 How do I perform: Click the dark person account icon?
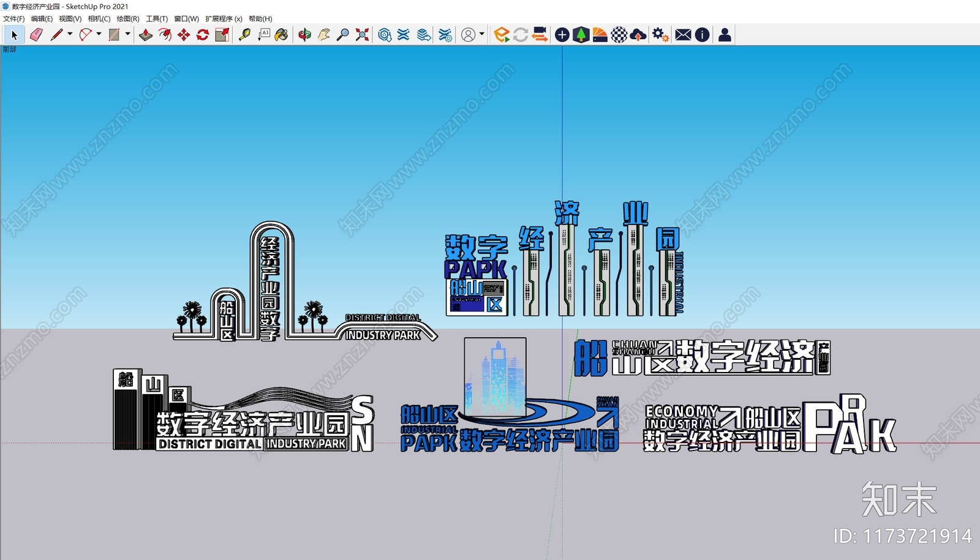tap(725, 35)
